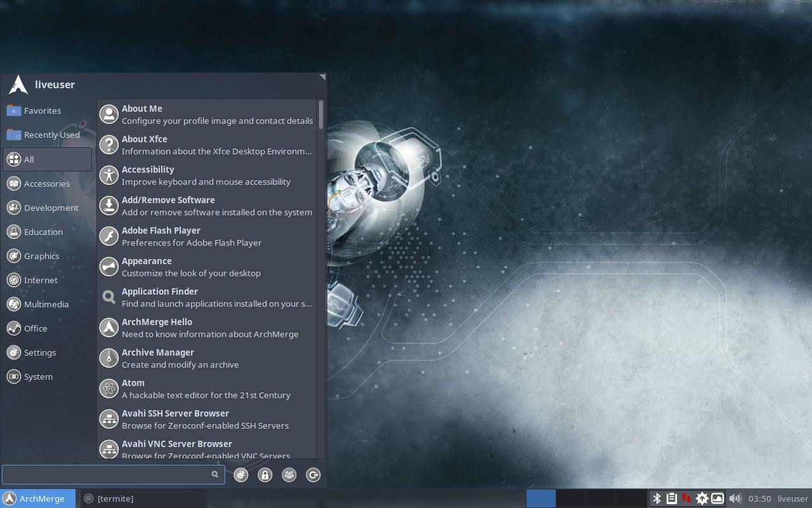The width and height of the screenshot is (812, 508).
Task: Open All Settings gear button in menu
Action: 240,474
